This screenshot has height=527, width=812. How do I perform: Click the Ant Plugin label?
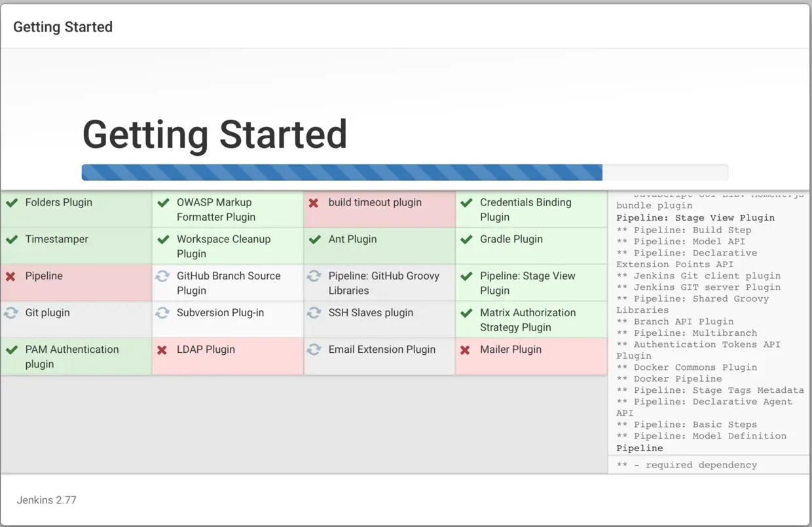pyautogui.click(x=352, y=239)
